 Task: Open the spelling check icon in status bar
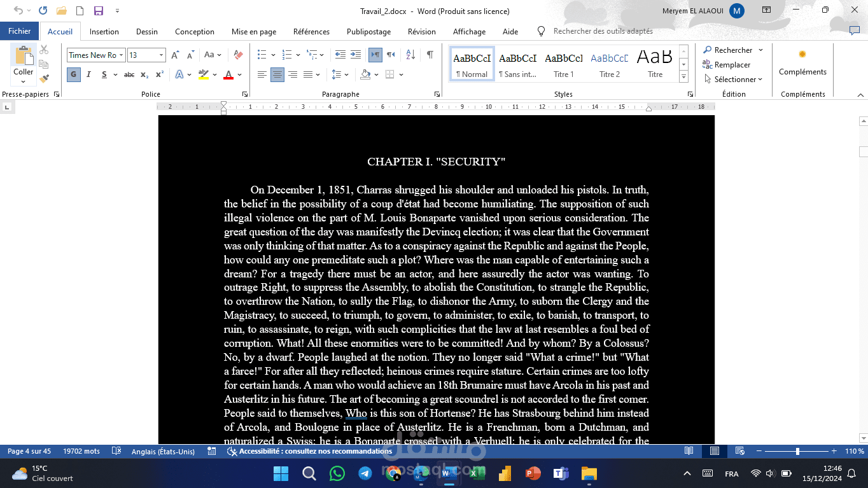(x=116, y=451)
